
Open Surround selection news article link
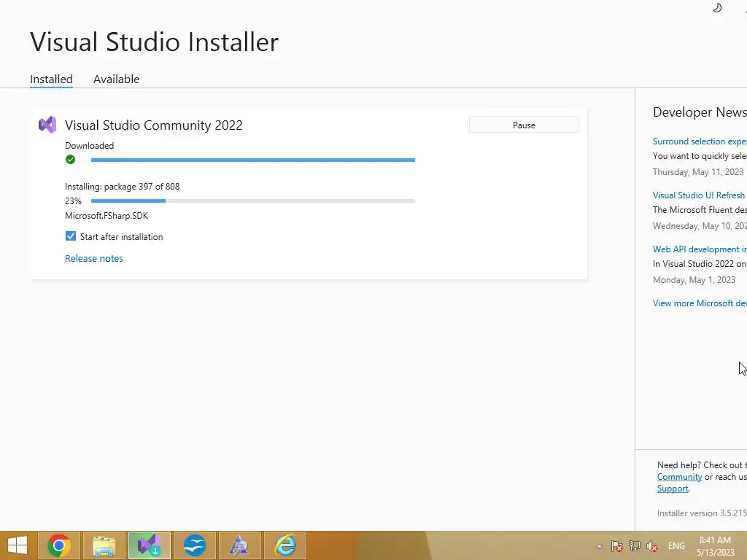click(700, 141)
